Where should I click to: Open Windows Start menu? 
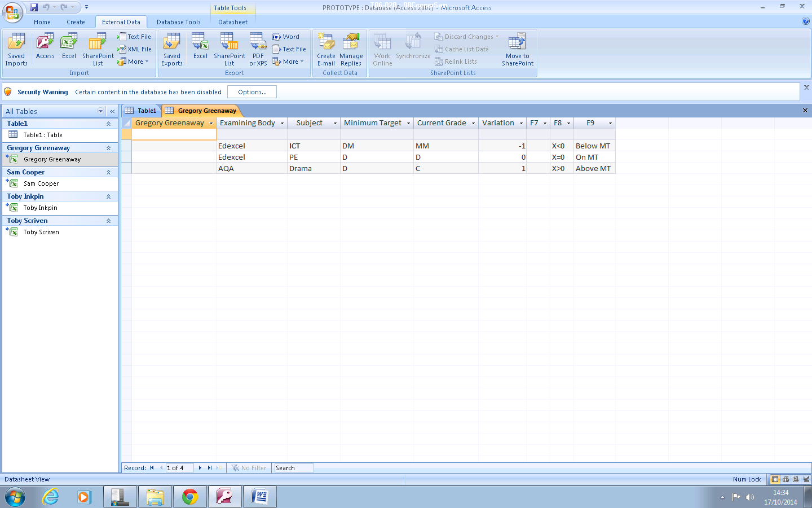pos(15,497)
